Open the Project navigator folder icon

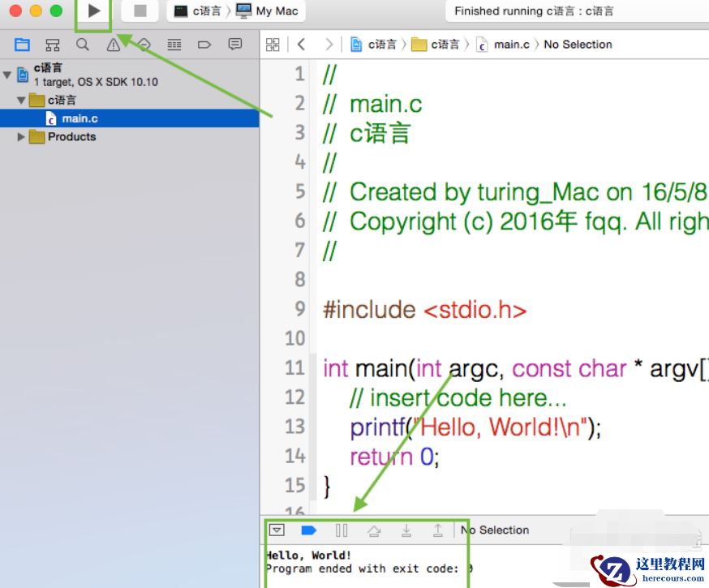pyautogui.click(x=22, y=45)
